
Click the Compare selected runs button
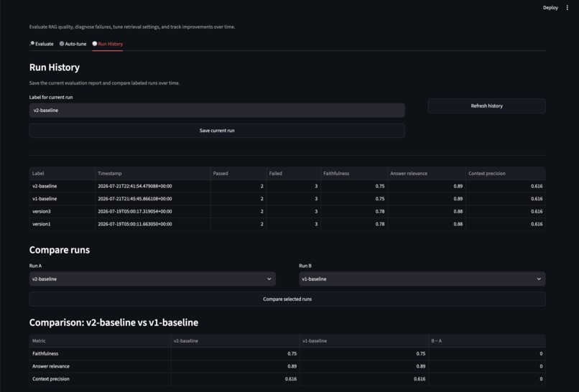[287, 299]
